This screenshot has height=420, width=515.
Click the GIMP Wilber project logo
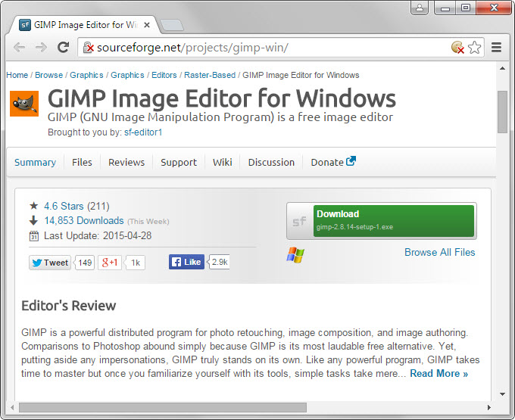pyautogui.click(x=24, y=104)
